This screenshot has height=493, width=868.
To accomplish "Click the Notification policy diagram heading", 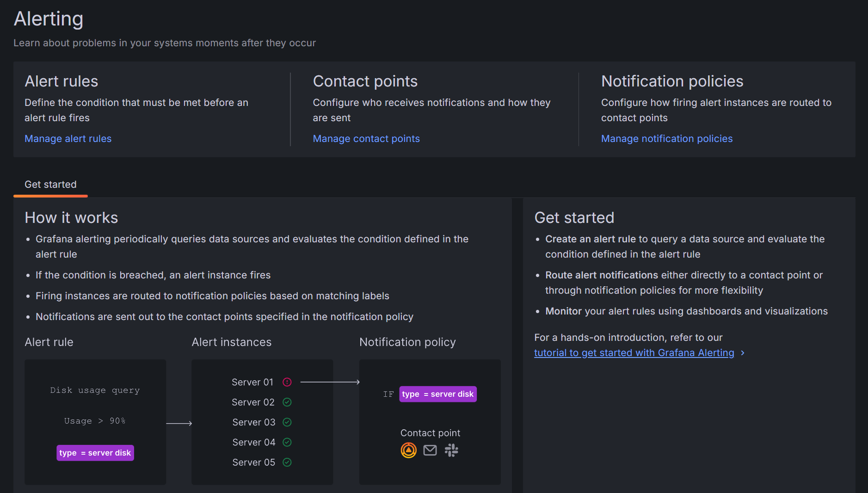I will tap(407, 342).
